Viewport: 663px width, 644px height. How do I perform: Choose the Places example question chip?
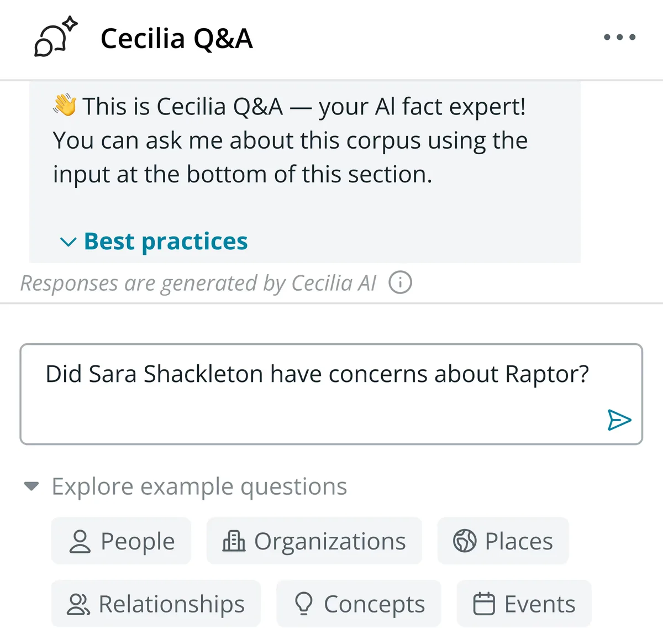[502, 541]
